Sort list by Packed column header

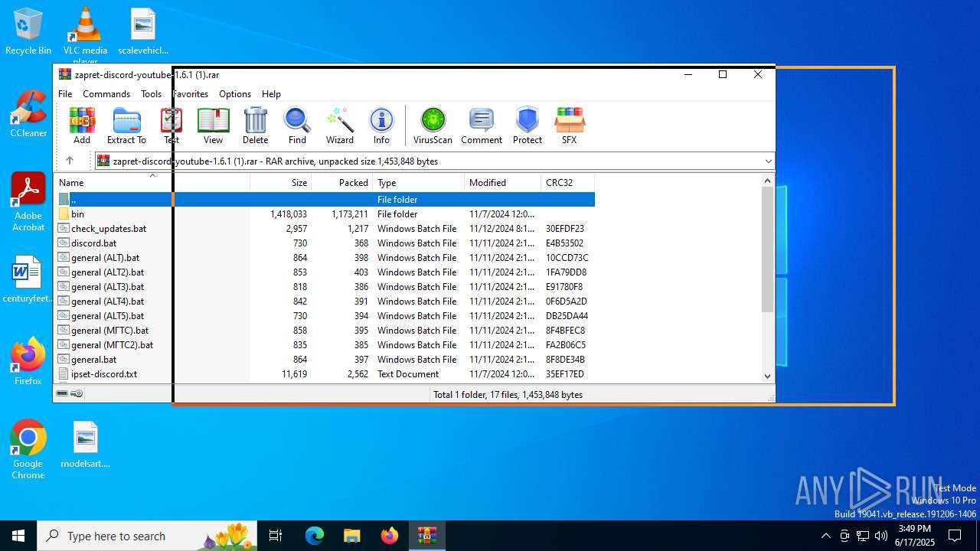[x=342, y=182]
